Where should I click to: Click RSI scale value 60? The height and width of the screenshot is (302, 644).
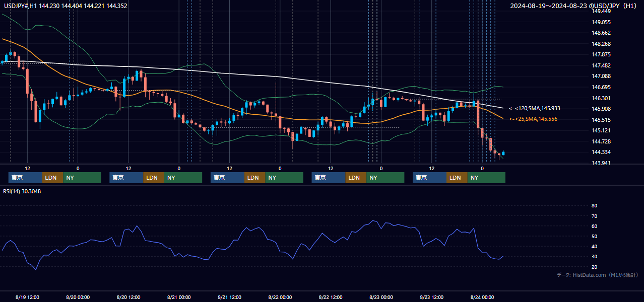tap(594, 226)
